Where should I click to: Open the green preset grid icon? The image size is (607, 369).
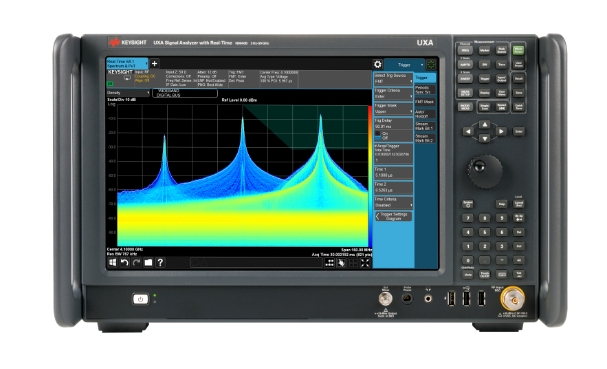coord(430,65)
